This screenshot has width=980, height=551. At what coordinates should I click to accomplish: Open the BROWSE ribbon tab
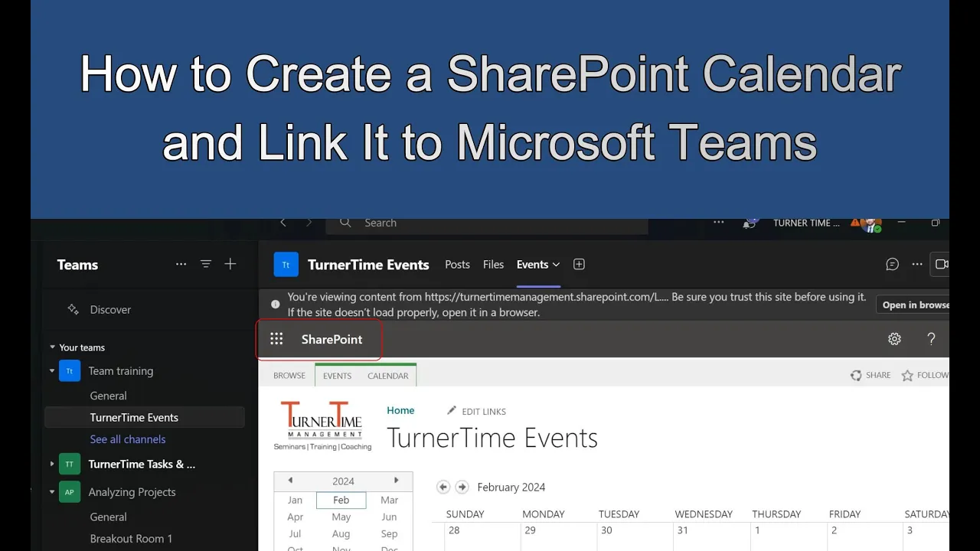pos(289,376)
